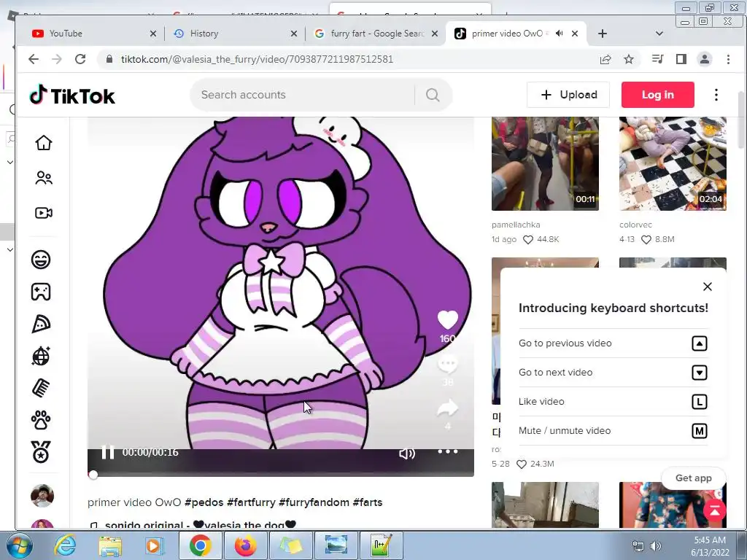747x560 pixels.
Task: Go back to previous page
Action: click(34, 59)
